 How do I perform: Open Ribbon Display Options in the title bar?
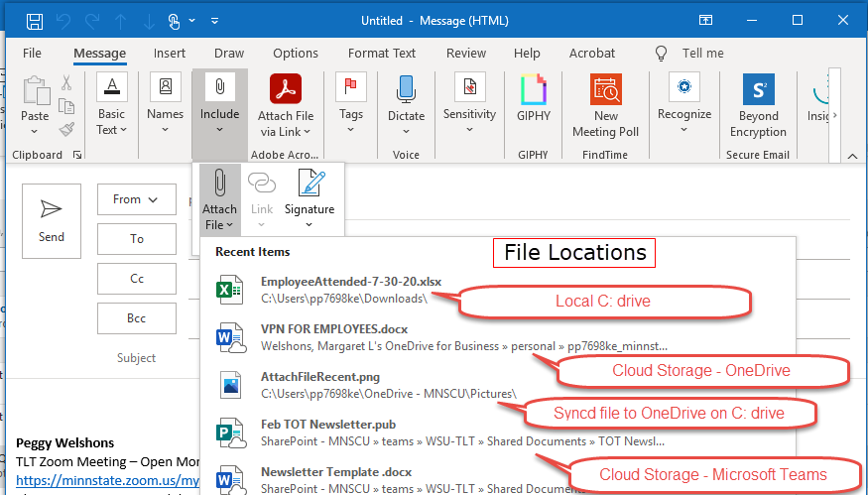click(705, 21)
